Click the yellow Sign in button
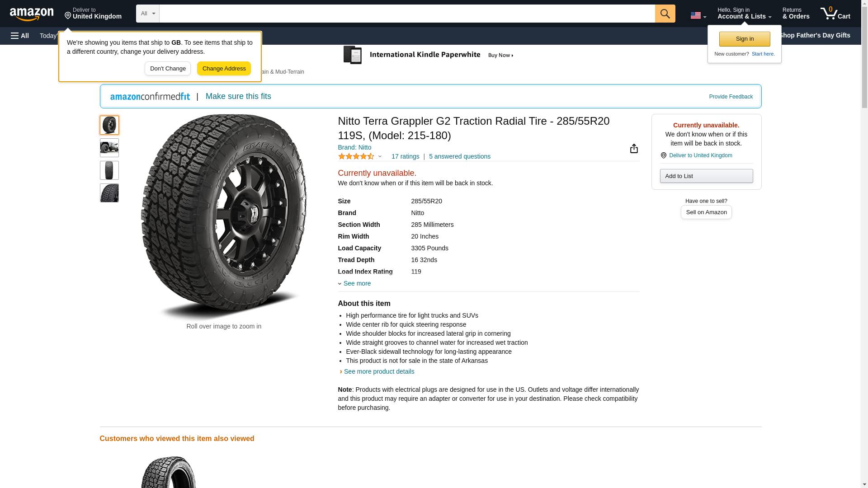The width and height of the screenshot is (868, 488). pyautogui.click(x=745, y=39)
